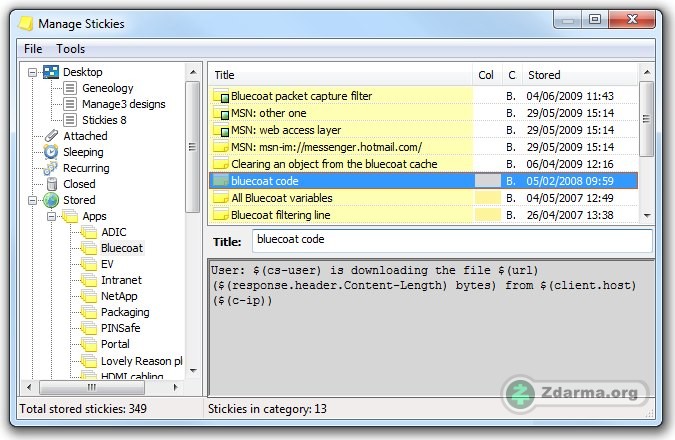This screenshot has width=675, height=440.
Task: Click the Sleeping clock icon
Action: 51,152
